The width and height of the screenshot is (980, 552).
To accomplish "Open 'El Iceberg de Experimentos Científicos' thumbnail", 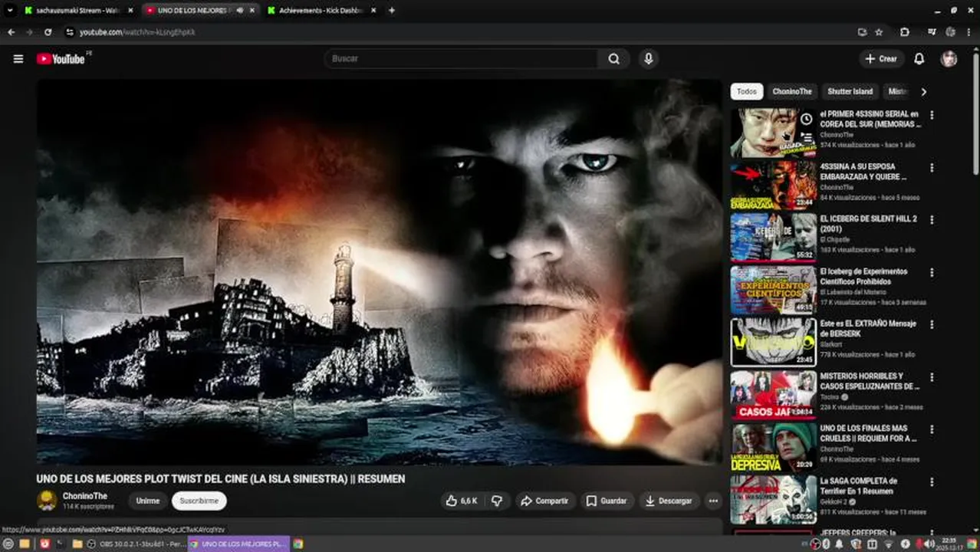I will click(773, 290).
